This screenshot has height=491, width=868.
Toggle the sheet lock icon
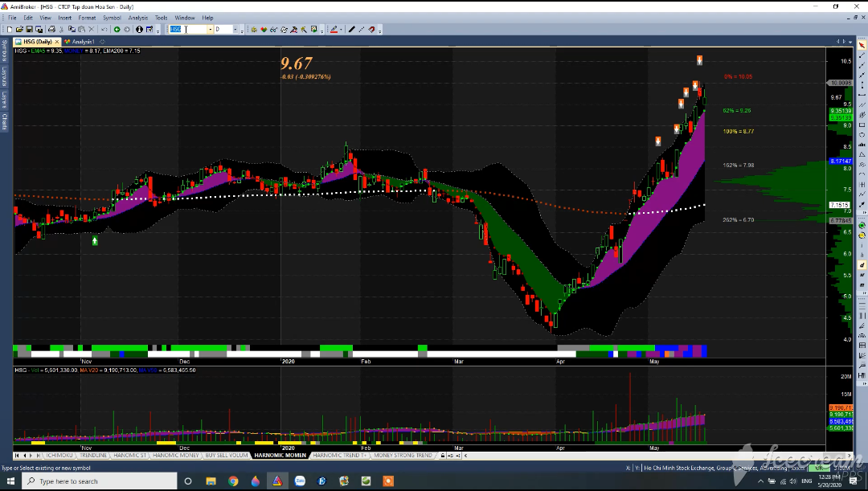[442, 455]
